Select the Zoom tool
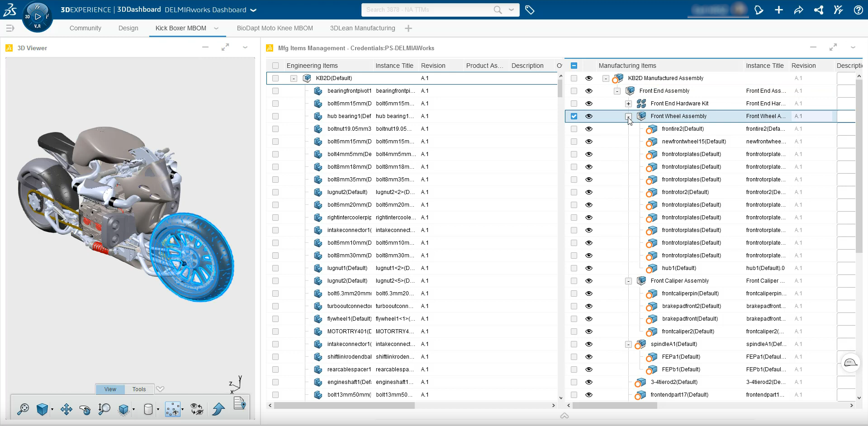868x426 pixels. 104,409
